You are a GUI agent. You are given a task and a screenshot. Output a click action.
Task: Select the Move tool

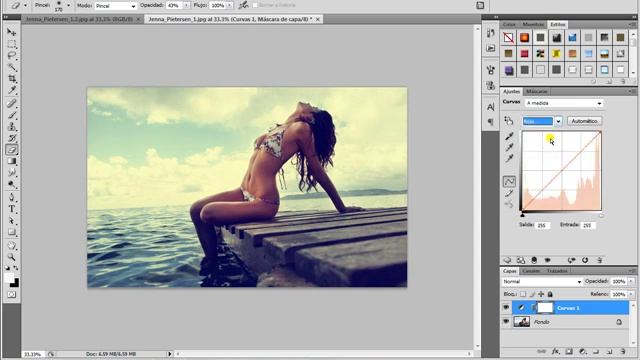12,32
